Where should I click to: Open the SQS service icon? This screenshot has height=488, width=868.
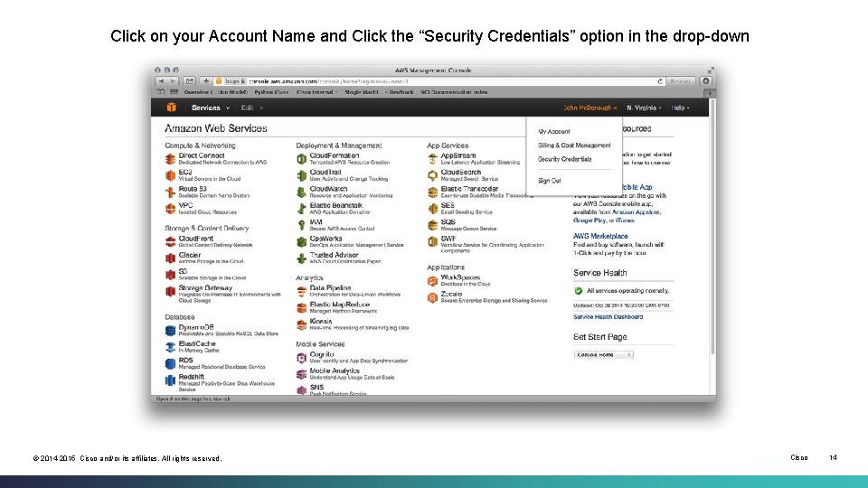pos(433,225)
